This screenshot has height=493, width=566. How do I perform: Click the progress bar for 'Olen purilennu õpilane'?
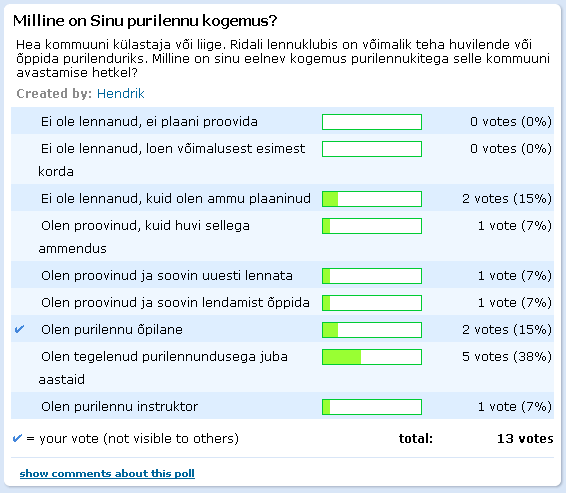pyautogui.click(x=372, y=330)
